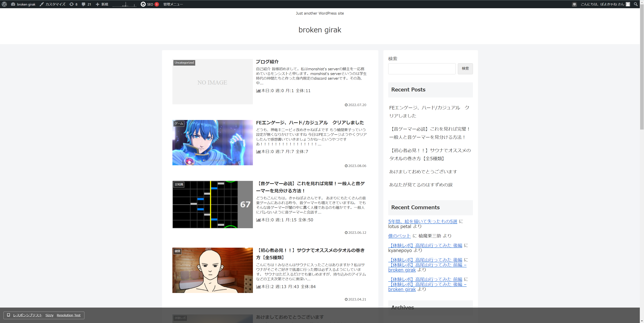Viewport: 644px width, 323px height.
Task: Open recent post あなたが見てるのはすずめの涙
Action: point(421,185)
